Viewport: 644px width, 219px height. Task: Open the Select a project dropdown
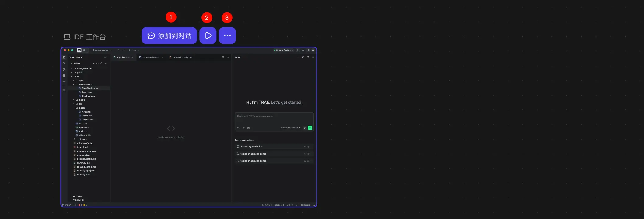click(102, 50)
